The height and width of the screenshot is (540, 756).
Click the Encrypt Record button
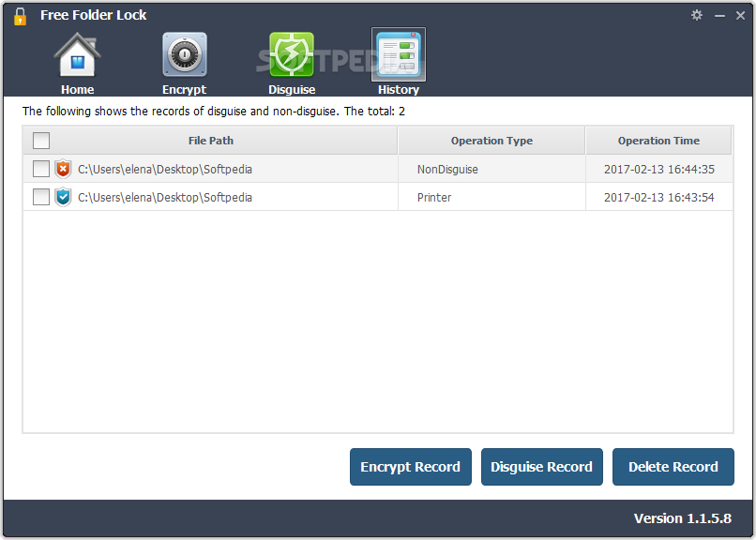(411, 467)
